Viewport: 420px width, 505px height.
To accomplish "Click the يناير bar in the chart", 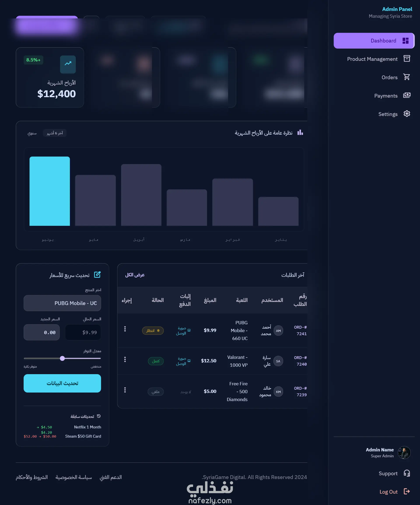I will point(278,211).
